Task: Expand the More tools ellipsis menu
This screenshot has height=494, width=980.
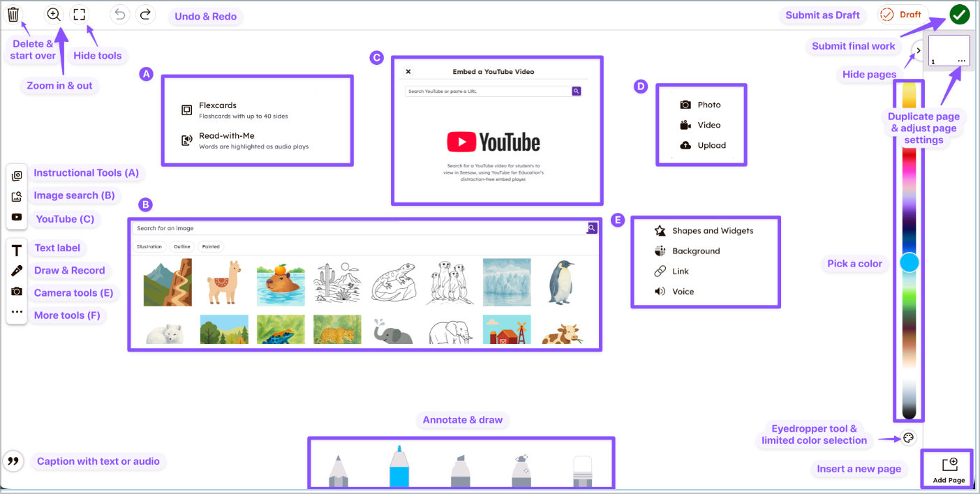Action: [x=17, y=313]
